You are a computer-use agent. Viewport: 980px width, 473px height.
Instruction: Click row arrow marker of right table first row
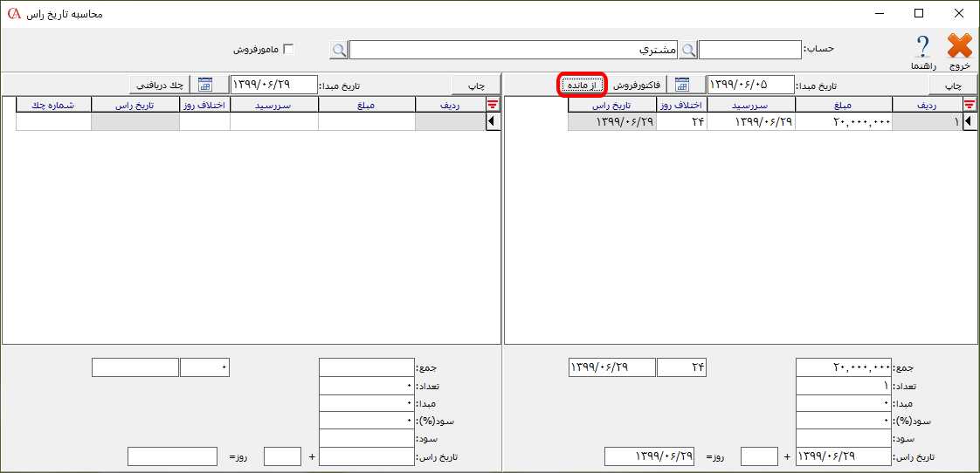(970, 122)
